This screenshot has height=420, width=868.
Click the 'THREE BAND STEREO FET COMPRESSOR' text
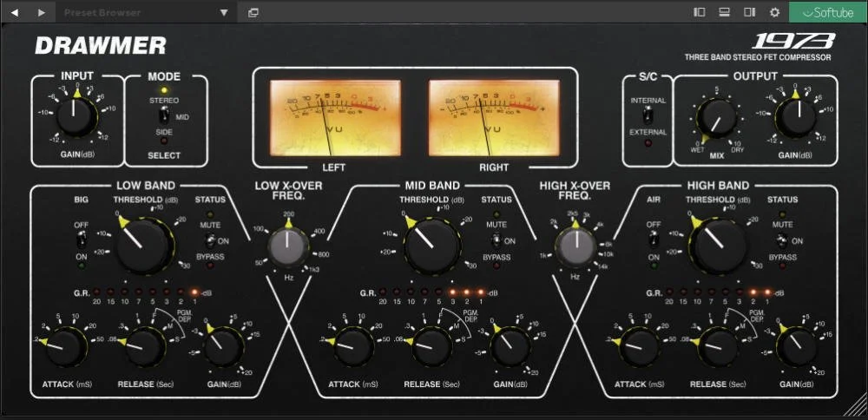[757, 57]
